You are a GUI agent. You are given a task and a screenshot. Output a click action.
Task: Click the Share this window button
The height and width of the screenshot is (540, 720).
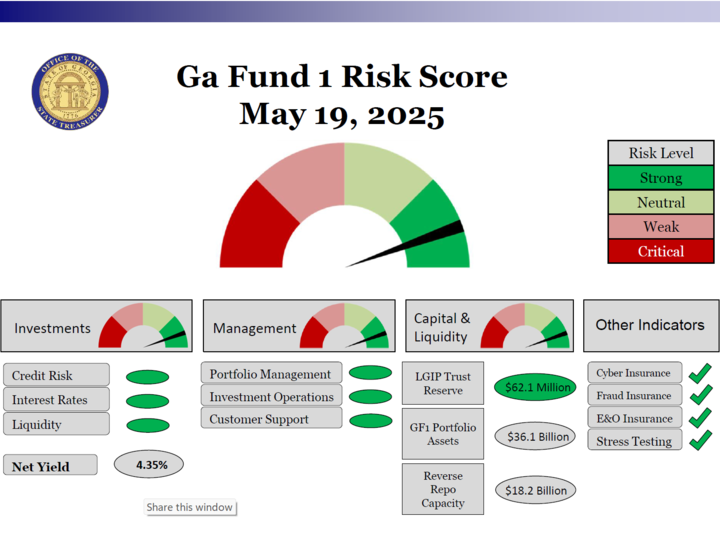190,507
